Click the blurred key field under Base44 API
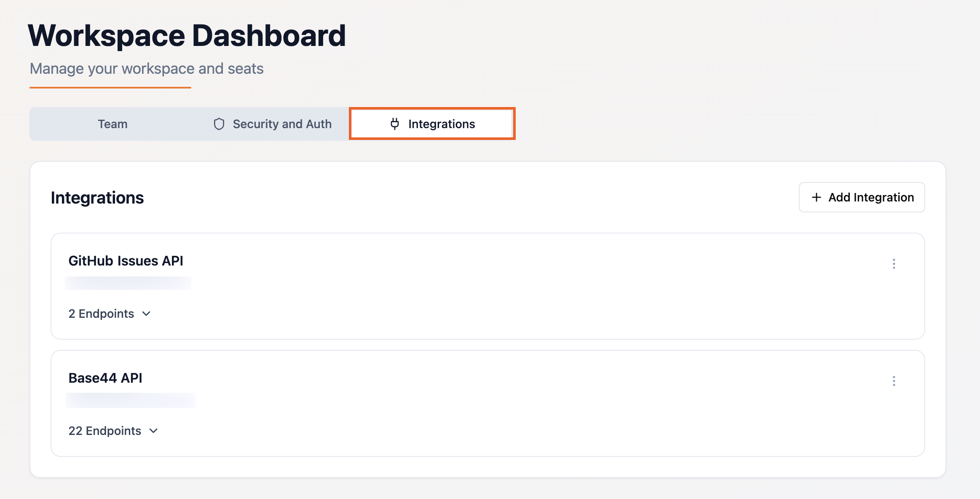Viewport: 980px width, 499px height. 131,400
